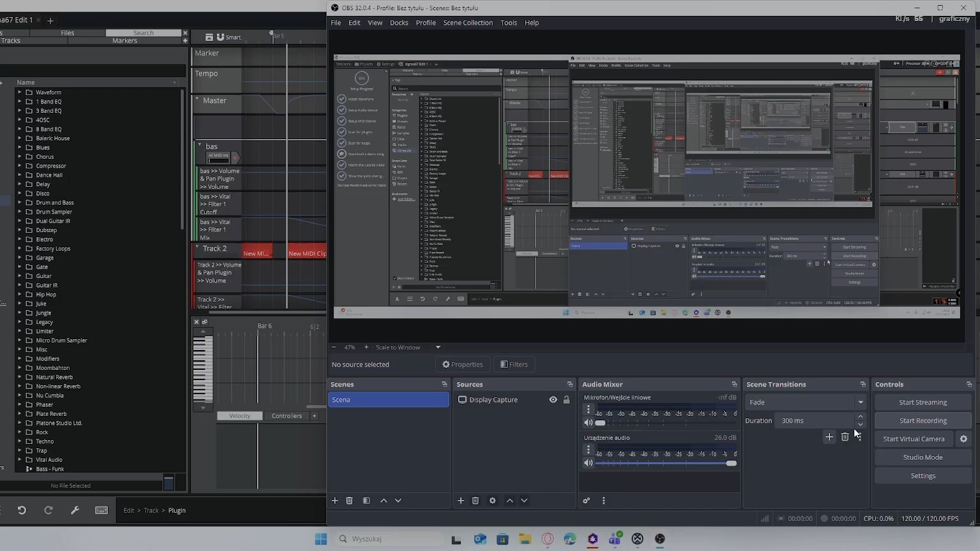Click the Studio Mode button
The width and height of the screenshot is (980, 551).
[x=923, y=457]
